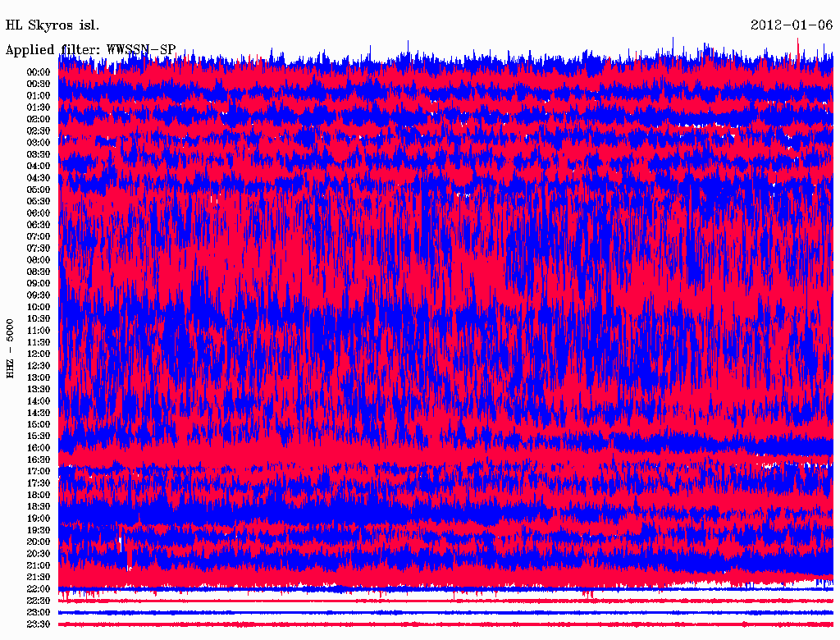Click the station title 'HL Skyros isl.'
This screenshot has height=640, width=840.
point(52,25)
